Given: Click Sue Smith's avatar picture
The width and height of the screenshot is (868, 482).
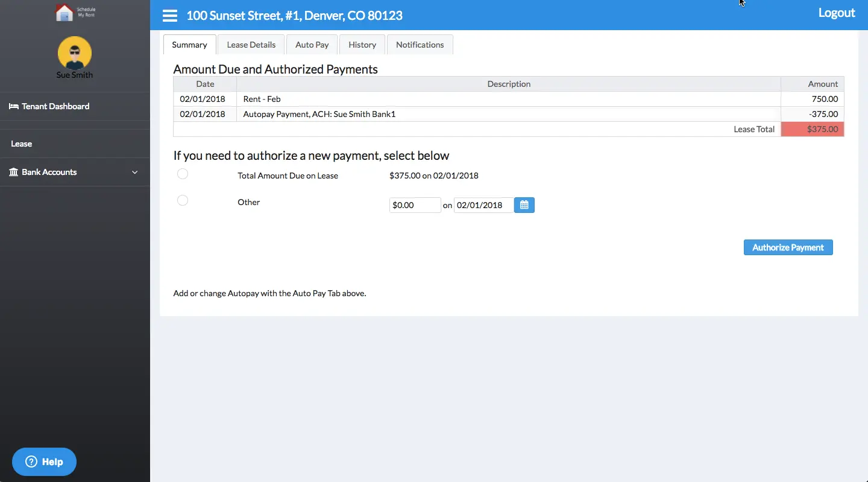Looking at the screenshot, I should click(75, 53).
